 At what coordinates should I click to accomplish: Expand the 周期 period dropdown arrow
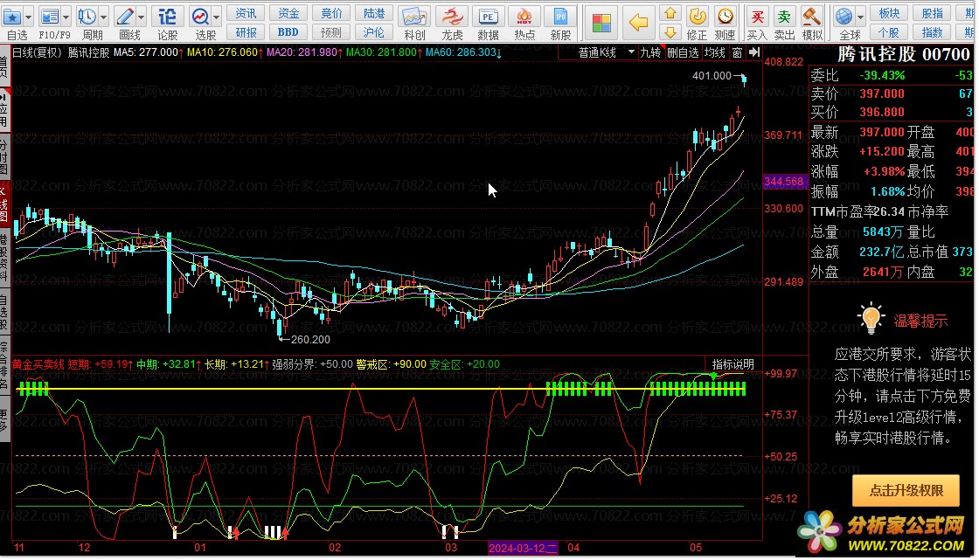click(104, 17)
